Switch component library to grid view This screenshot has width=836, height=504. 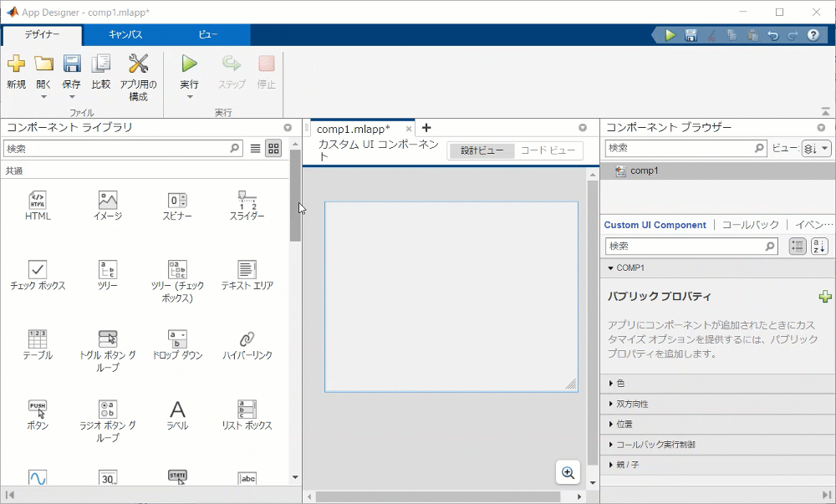pos(273,149)
